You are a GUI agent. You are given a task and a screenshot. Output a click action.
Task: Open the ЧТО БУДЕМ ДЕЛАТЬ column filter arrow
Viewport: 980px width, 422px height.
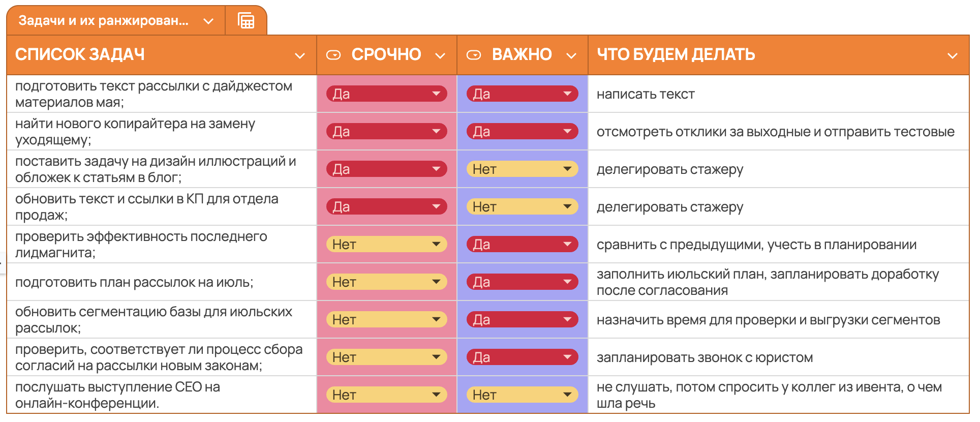(953, 55)
